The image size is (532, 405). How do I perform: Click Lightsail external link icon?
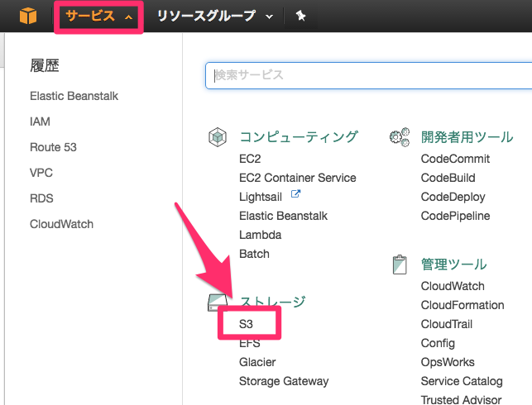(x=295, y=194)
